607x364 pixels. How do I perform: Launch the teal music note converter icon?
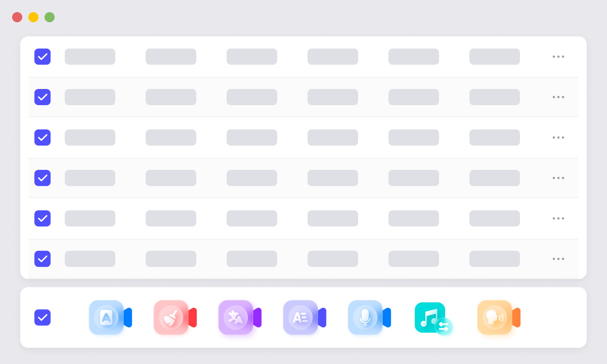[433, 318]
